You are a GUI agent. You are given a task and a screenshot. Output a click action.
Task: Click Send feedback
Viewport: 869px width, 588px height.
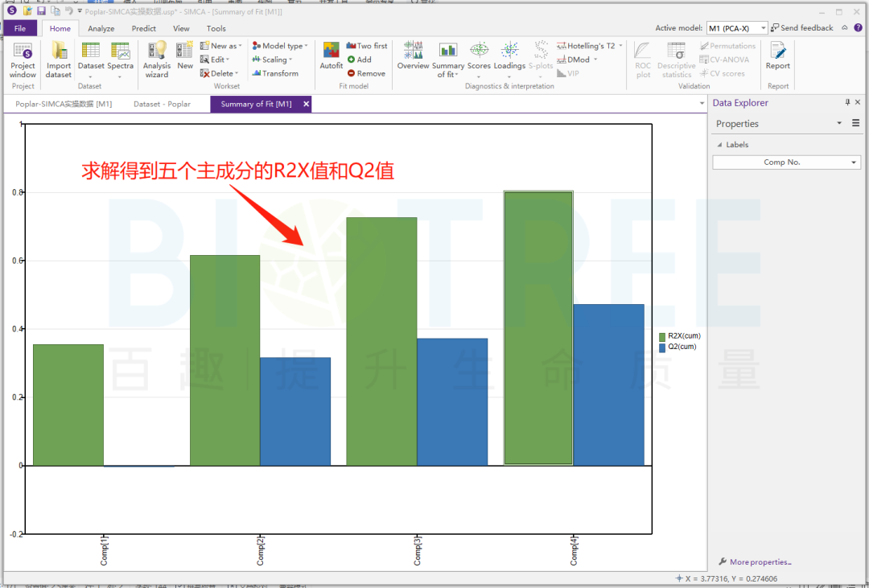[801, 28]
